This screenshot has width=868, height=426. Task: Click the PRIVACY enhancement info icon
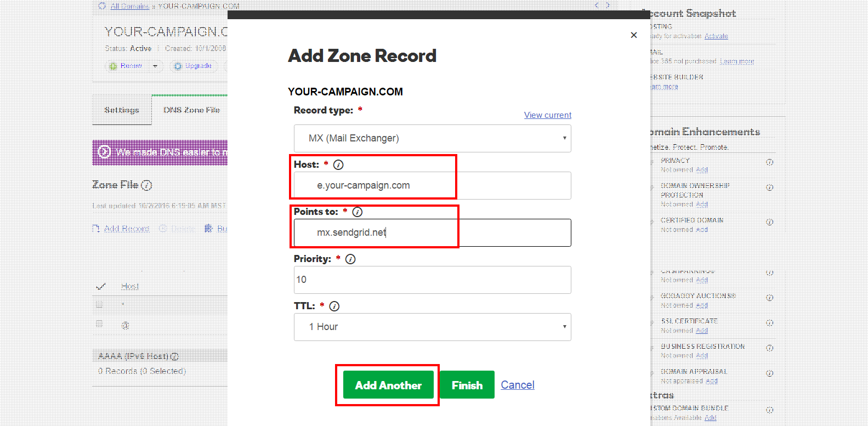point(770,162)
